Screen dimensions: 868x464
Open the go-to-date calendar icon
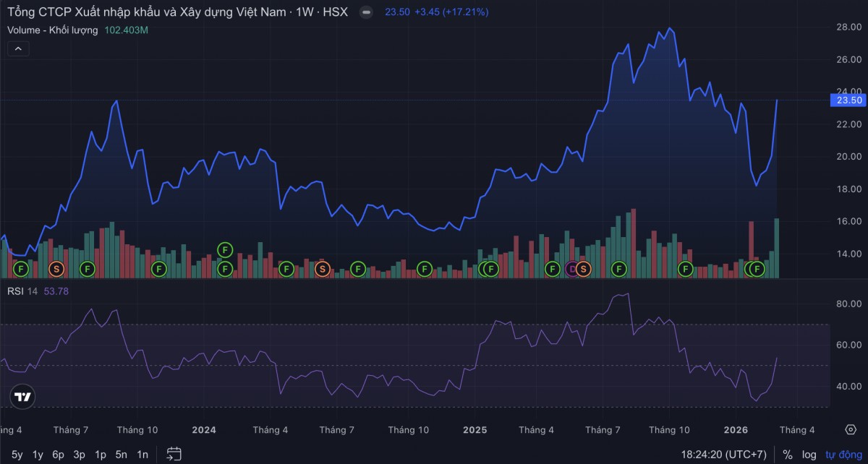pyautogui.click(x=174, y=454)
